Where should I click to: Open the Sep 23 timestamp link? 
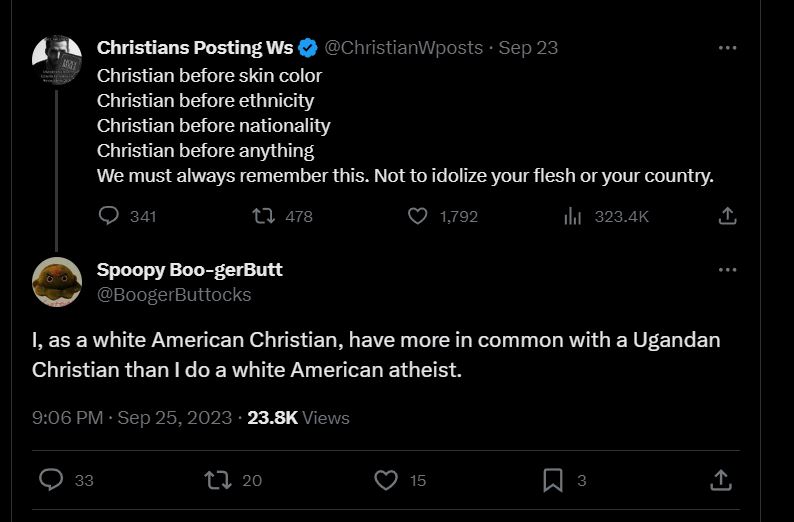(528, 48)
